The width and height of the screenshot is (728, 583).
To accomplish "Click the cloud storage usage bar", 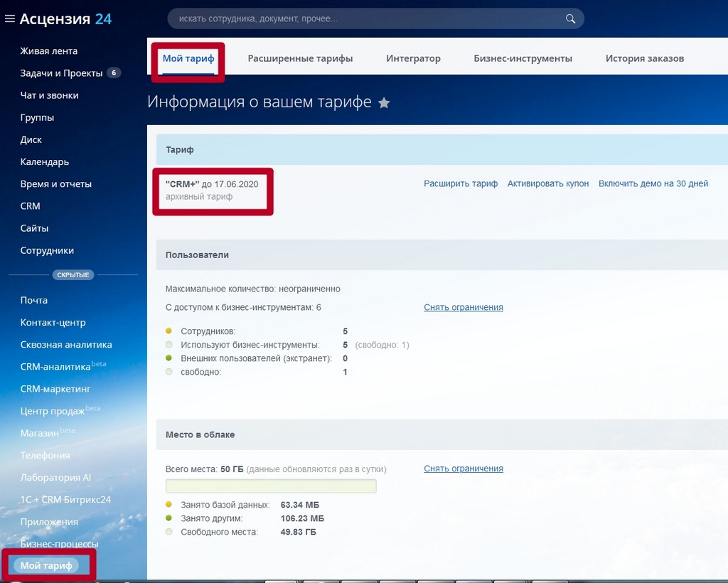I will [x=271, y=486].
